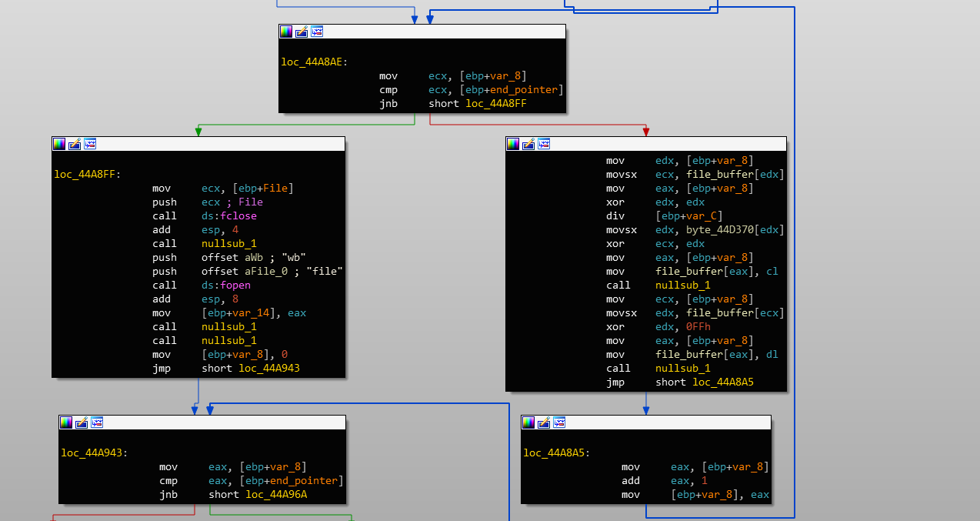Open the color picker icon on loc_44A8FF block
980x521 pixels.
[59, 144]
